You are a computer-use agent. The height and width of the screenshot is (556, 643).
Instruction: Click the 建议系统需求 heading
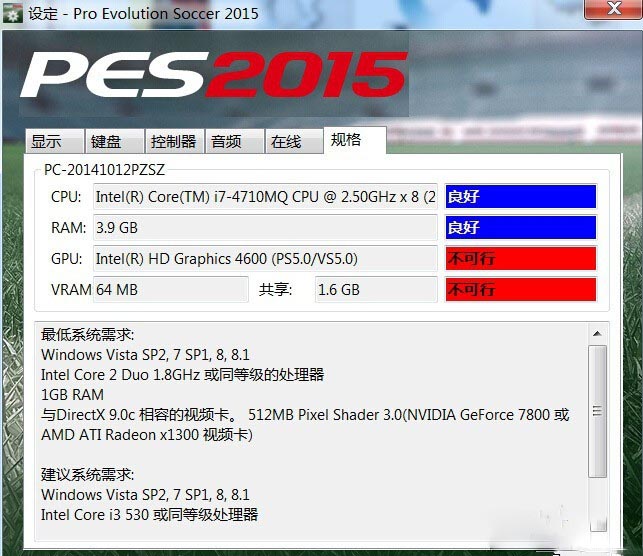88,475
